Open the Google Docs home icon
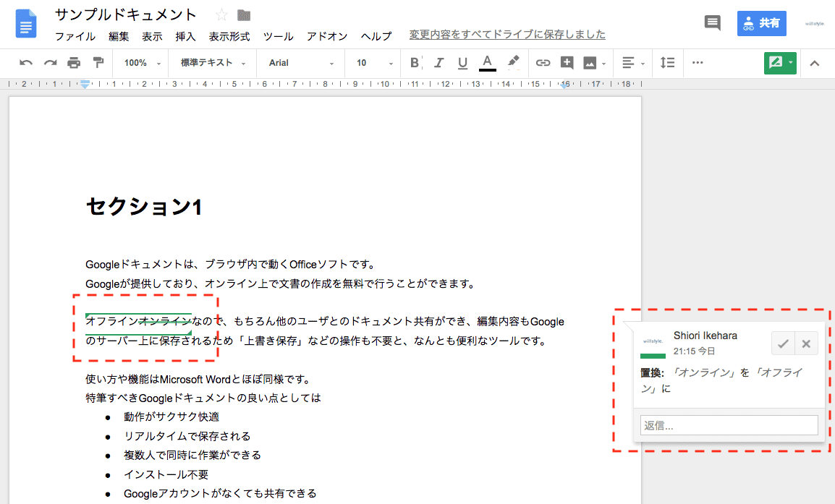835x504 pixels. point(26,24)
